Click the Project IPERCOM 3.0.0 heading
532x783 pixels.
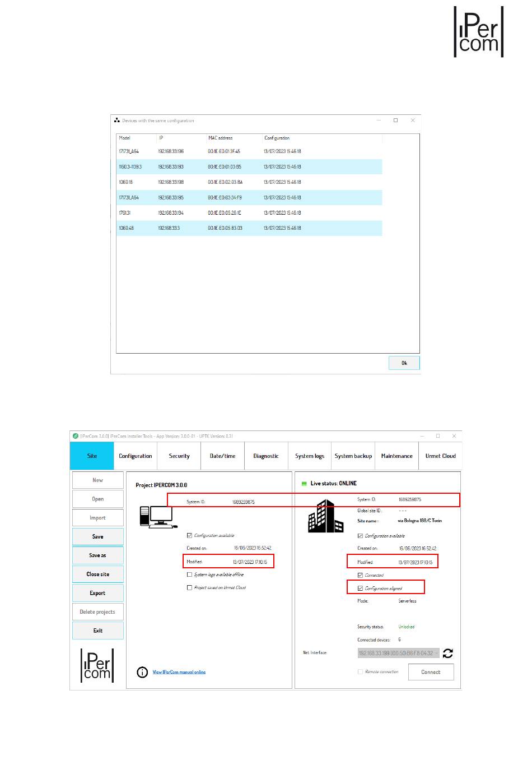(x=161, y=485)
